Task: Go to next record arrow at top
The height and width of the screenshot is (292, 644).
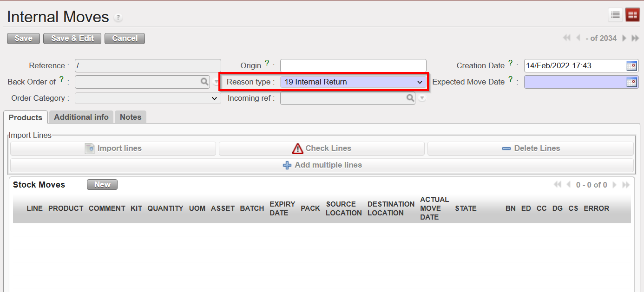Action: [x=624, y=38]
